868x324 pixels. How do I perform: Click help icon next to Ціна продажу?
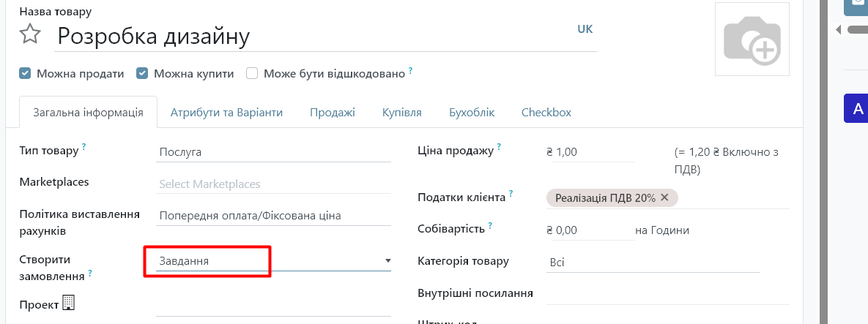click(x=500, y=147)
